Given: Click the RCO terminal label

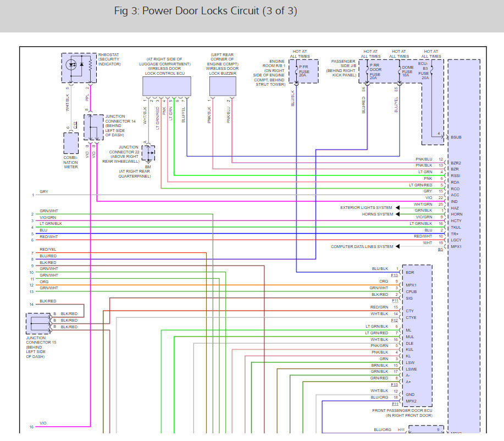Looking at the screenshot, I should point(455,189).
